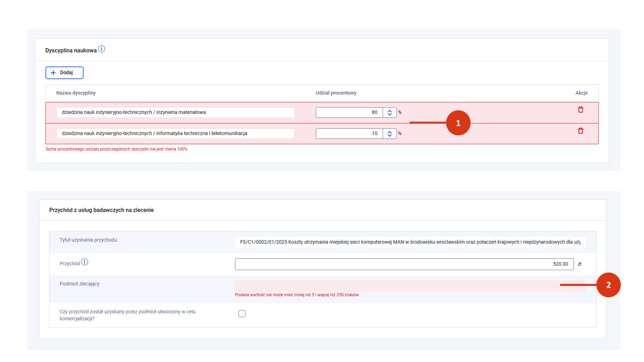644x362 pixels.
Task: Click the info icon next to Dyscyplina naukowa
Action: point(101,49)
